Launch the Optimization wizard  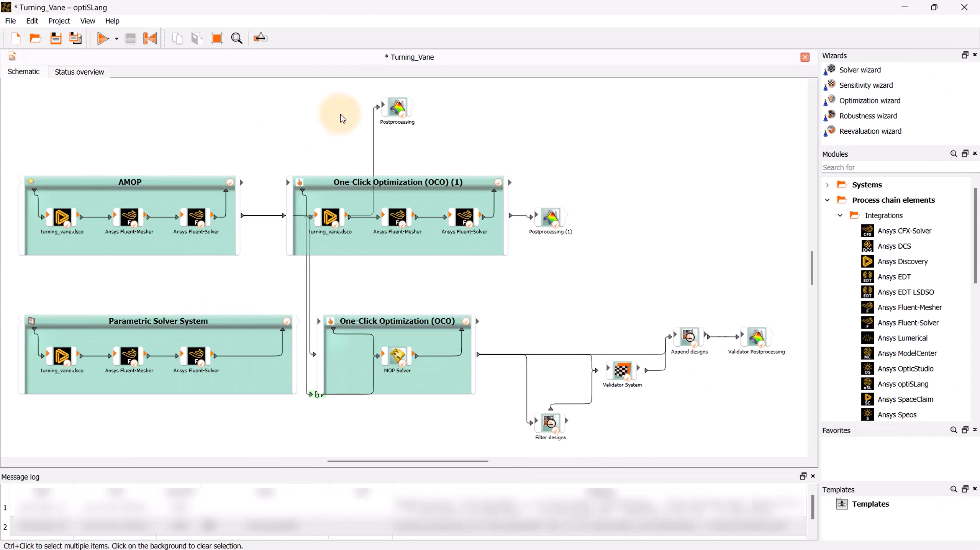tap(870, 100)
